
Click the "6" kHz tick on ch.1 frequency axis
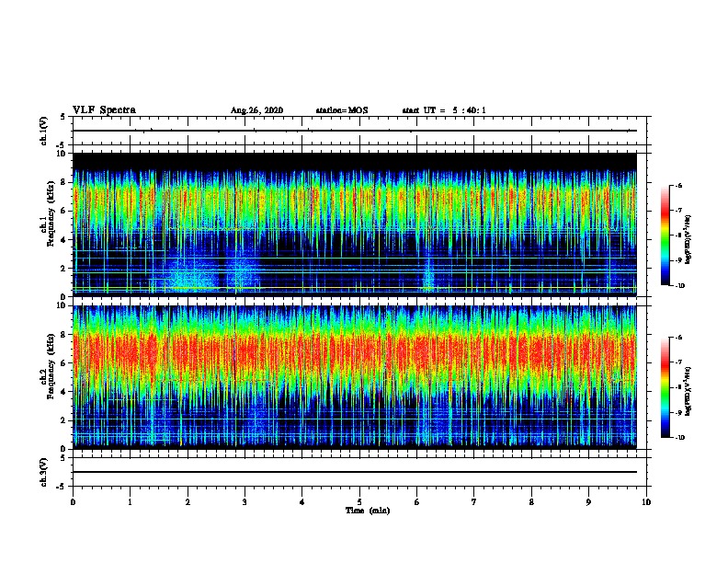click(63, 211)
